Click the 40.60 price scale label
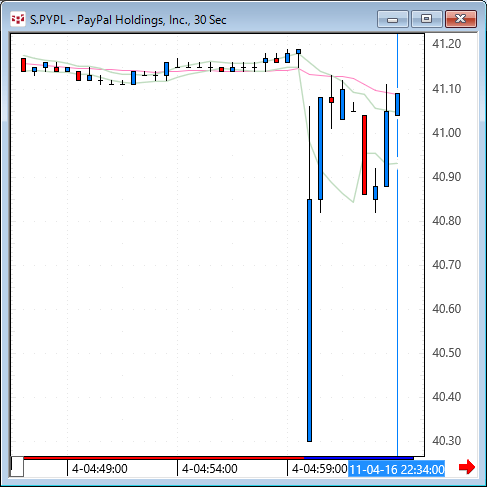The width and height of the screenshot is (487, 487). click(446, 309)
